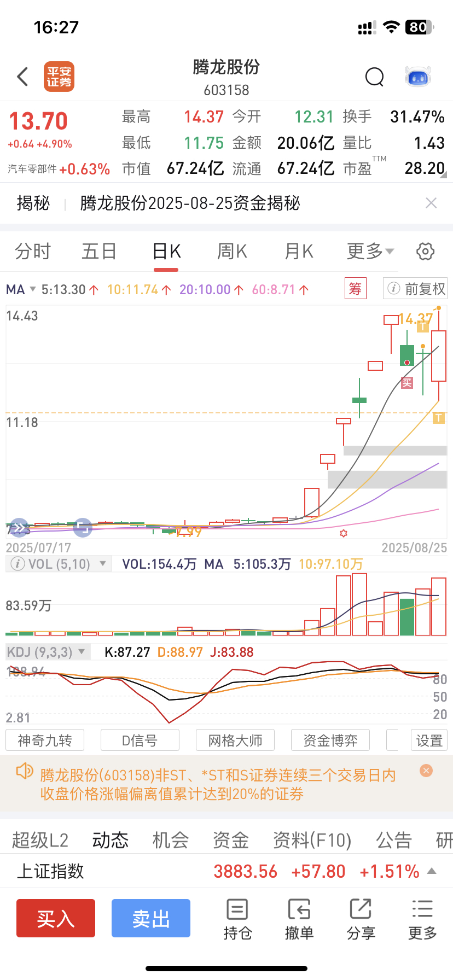The width and height of the screenshot is (453, 980).
Task: Dismiss the 资金揭秘 banner
Action: (x=431, y=203)
